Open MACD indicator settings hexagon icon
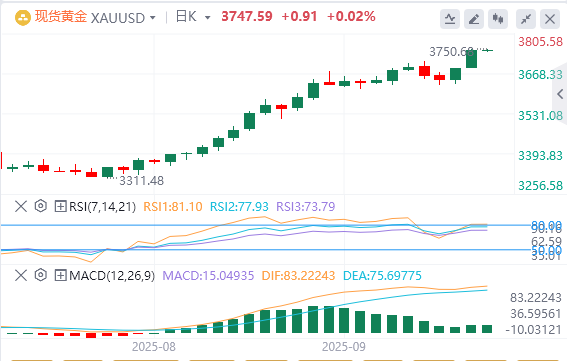The image size is (567, 361). coord(41,275)
